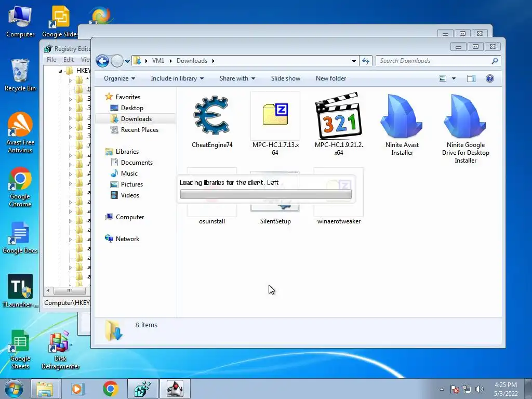Create a New folder
532x399 pixels.
pyautogui.click(x=331, y=78)
